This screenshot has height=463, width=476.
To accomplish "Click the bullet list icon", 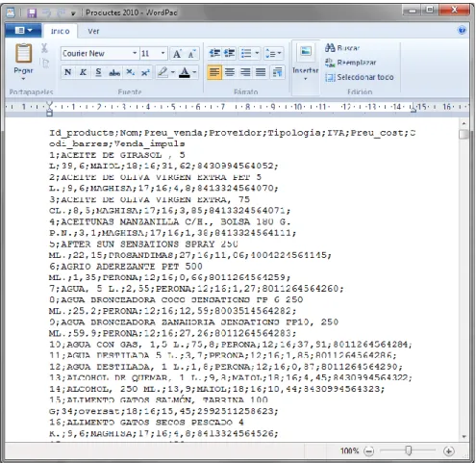I will (246, 53).
